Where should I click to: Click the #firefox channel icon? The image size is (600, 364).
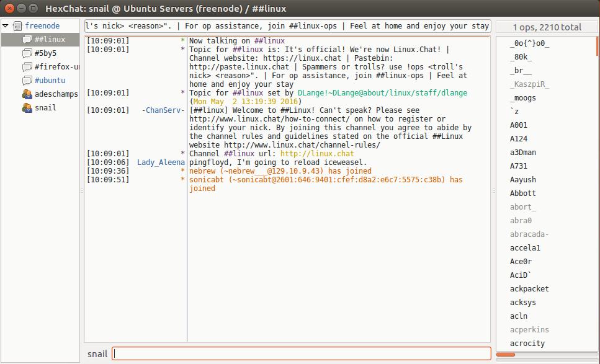(27, 67)
